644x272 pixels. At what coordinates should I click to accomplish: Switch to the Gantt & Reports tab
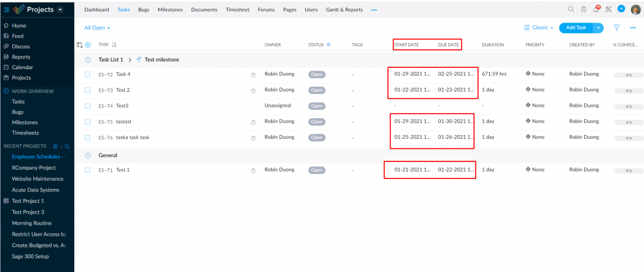(344, 10)
